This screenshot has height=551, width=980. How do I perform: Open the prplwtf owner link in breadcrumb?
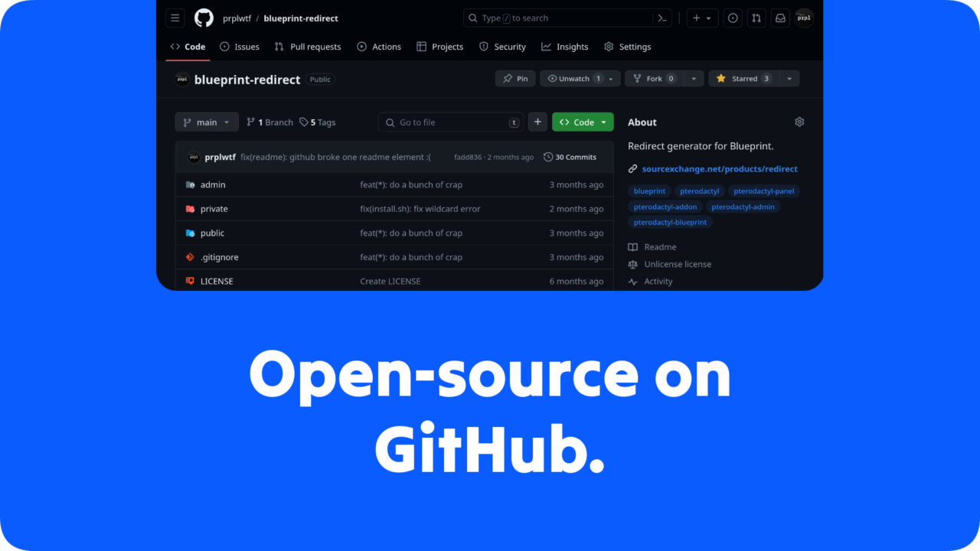237,18
